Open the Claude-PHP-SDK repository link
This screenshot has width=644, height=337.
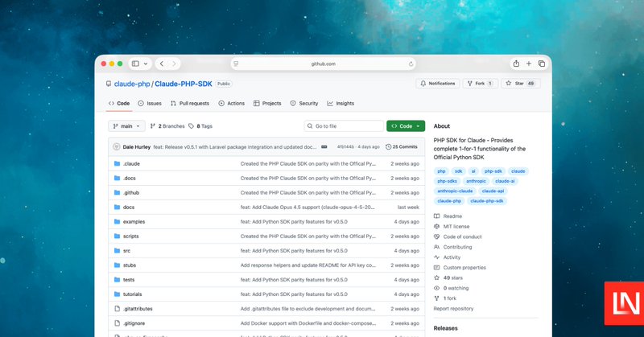click(x=184, y=84)
